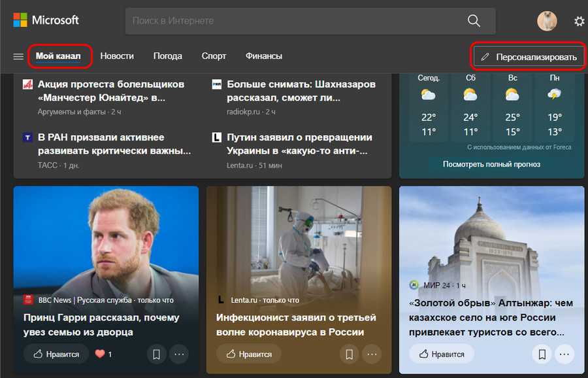588x378 pixels.
Task: Click Инфекционист заявил о третьей волне headline
Action: click(296, 324)
